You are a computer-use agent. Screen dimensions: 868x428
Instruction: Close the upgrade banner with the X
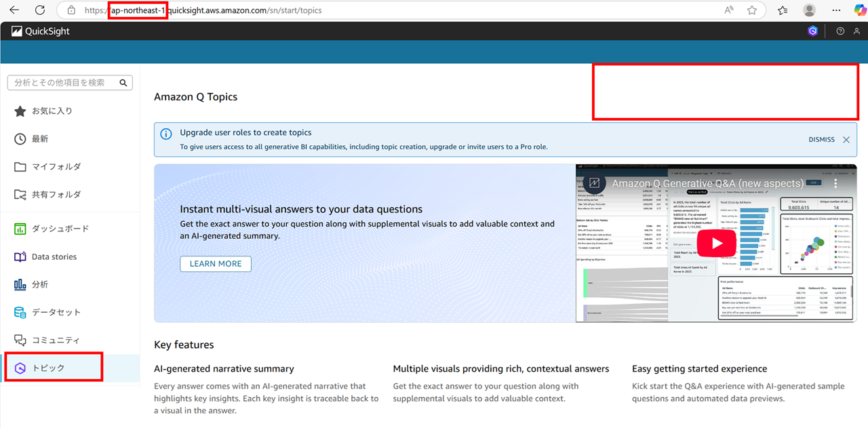(846, 140)
